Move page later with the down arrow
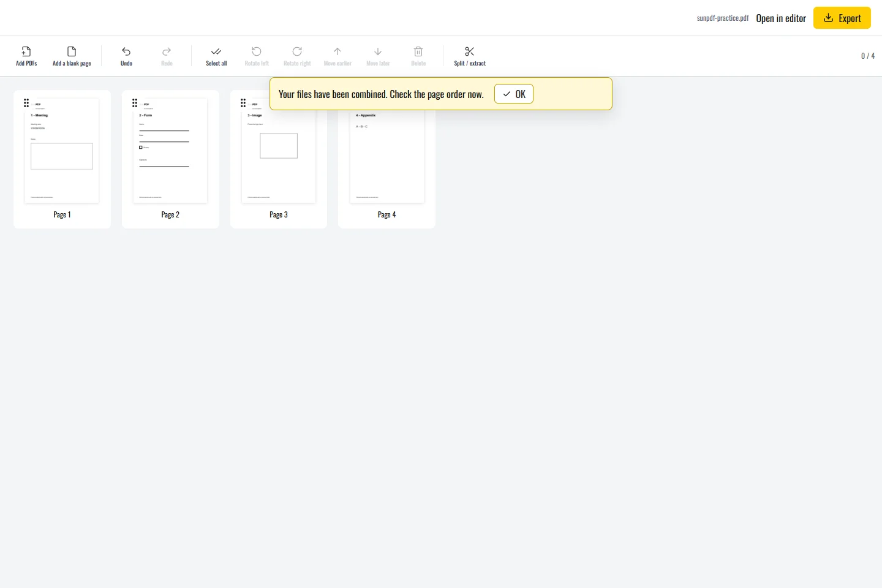 pos(378,51)
